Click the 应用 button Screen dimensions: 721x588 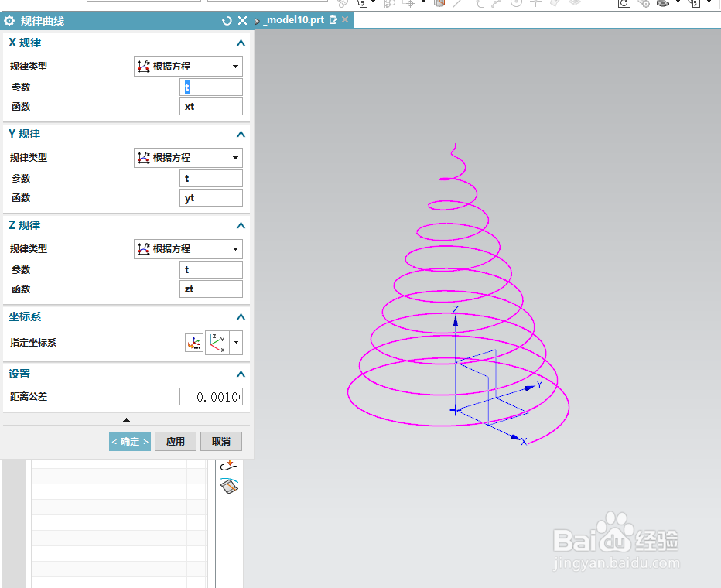[175, 441]
